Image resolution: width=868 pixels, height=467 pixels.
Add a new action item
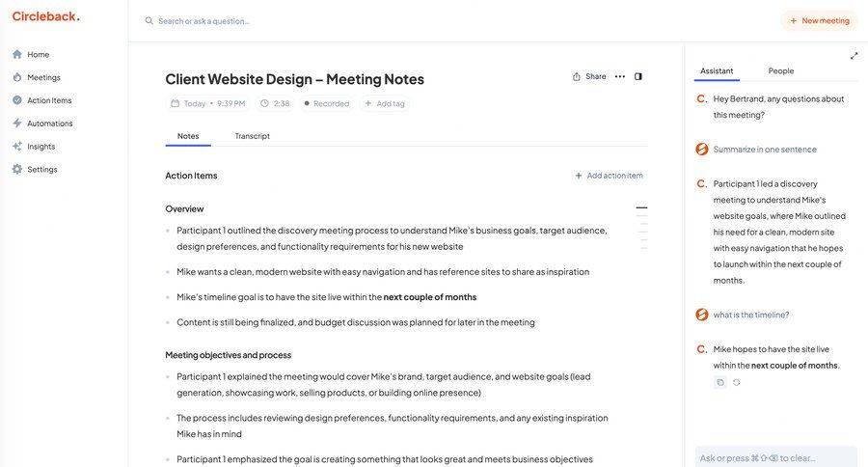[609, 176]
